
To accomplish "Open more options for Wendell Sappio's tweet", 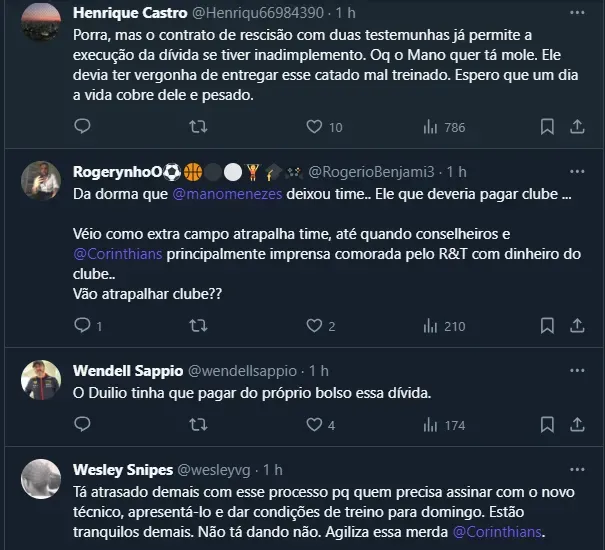I will tap(577, 370).
